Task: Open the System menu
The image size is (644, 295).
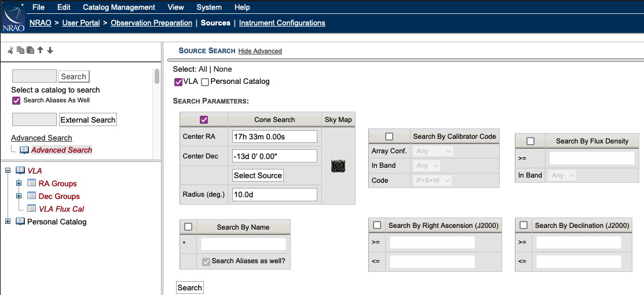Action: point(209,8)
